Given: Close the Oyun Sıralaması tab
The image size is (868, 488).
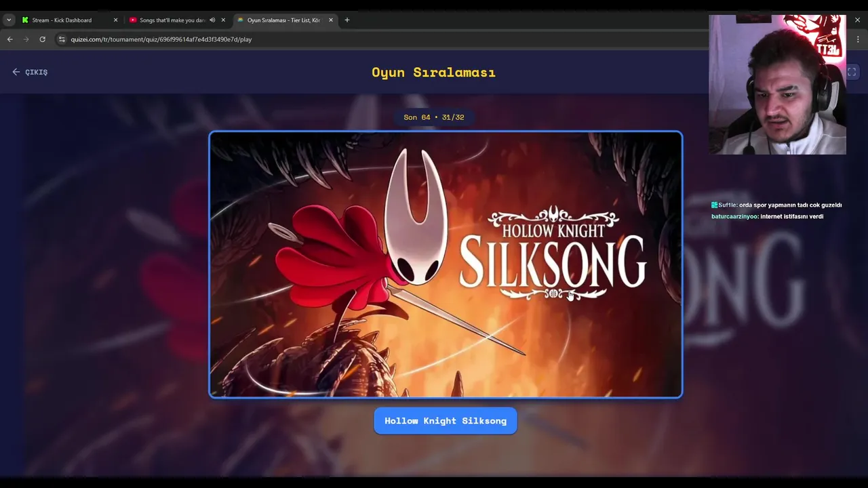Looking at the screenshot, I should (331, 20).
